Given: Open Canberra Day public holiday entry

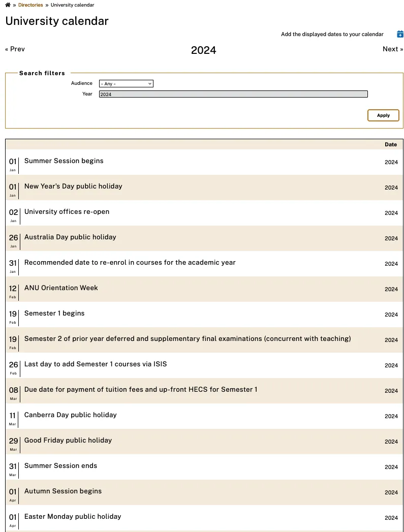Looking at the screenshot, I should click(71, 415).
